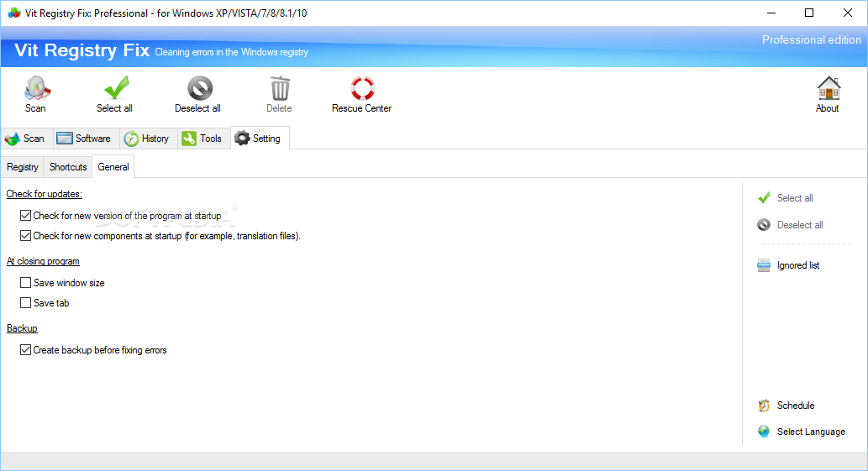Click the Backup section heading
Image resolution: width=868 pixels, height=471 pixels.
coord(22,328)
